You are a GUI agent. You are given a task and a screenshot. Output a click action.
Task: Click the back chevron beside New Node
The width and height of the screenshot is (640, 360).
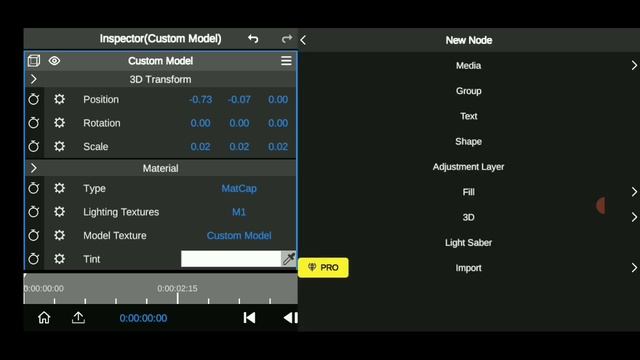pyautogui.click(x=303, y=40)
